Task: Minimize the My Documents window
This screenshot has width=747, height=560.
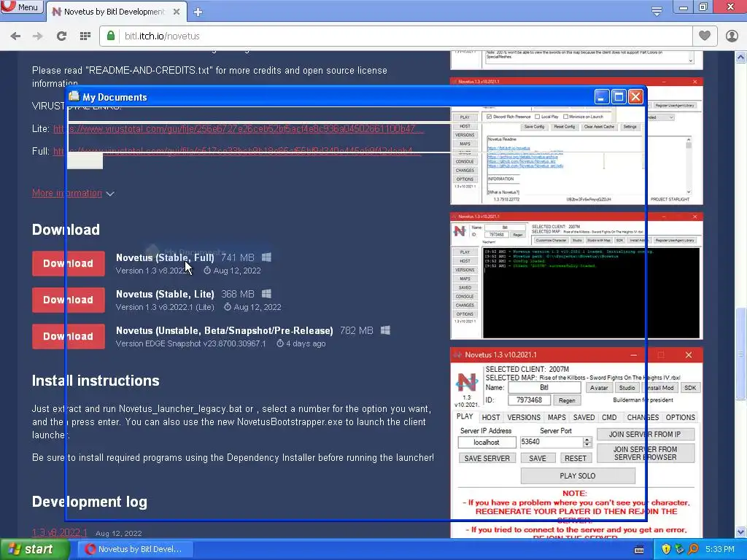Action: (x=602, y=97)
